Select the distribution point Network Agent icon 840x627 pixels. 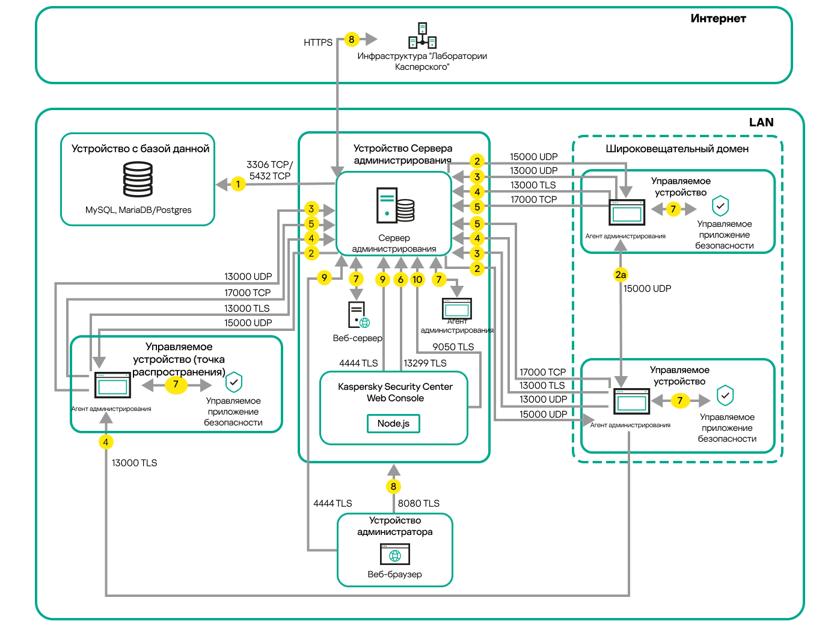tap(112, 385)
